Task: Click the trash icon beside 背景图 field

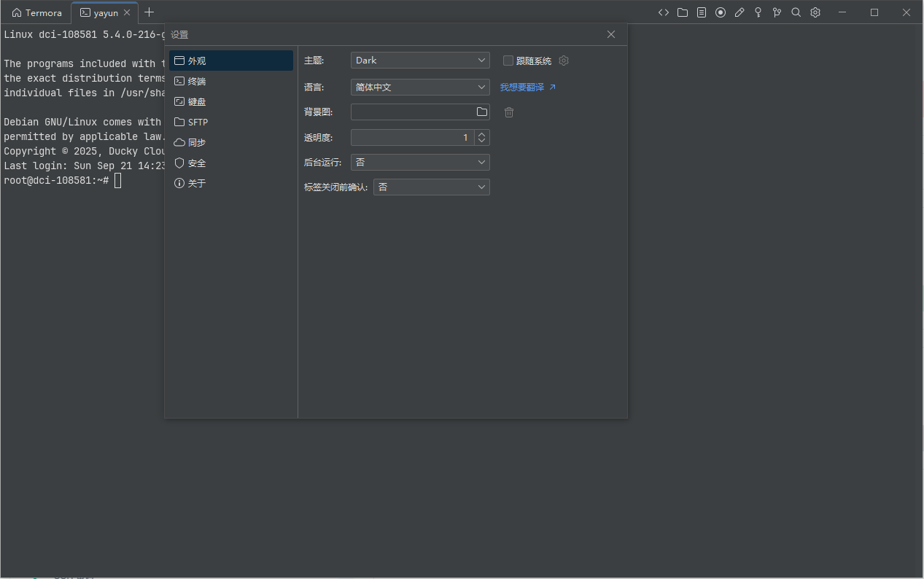Action: (508, 112)
